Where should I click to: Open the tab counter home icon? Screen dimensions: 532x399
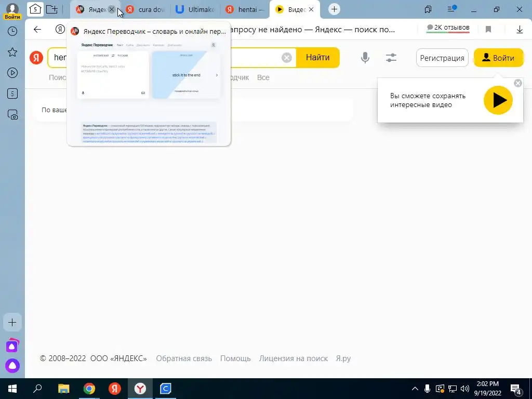point(35,9)
